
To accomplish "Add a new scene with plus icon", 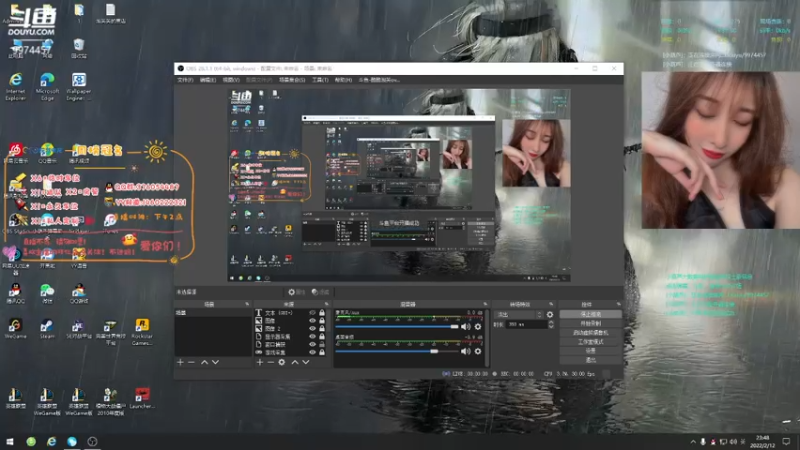I will [180, 362].
